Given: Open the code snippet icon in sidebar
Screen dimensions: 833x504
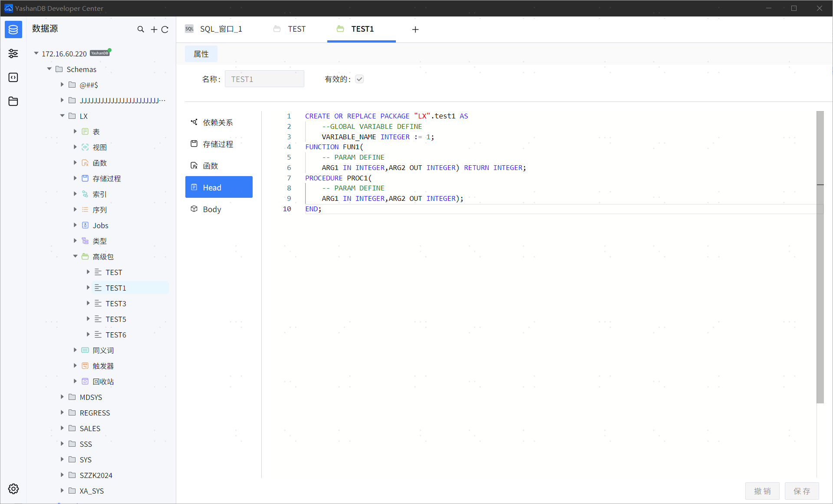Looking at the screenshot, I should pos(13,77).
